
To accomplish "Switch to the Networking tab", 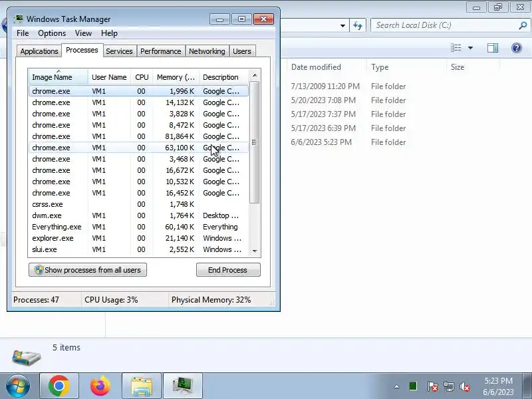I will [x=207, y=51].
